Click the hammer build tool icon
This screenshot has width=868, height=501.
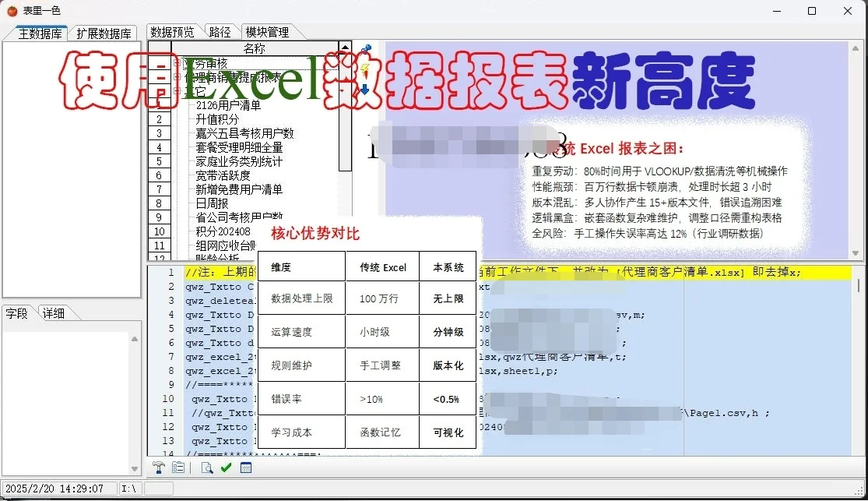[159, 467]
